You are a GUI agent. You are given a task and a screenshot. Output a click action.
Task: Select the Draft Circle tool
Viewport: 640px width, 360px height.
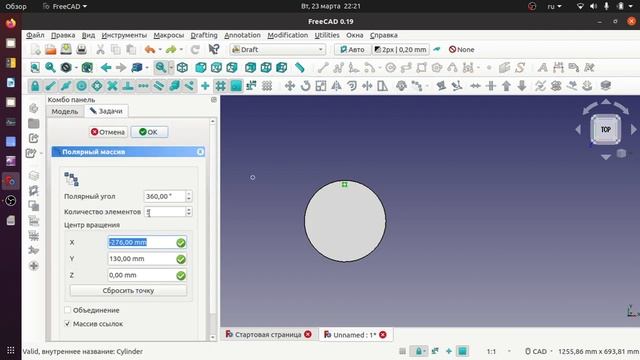click(391, 67)
